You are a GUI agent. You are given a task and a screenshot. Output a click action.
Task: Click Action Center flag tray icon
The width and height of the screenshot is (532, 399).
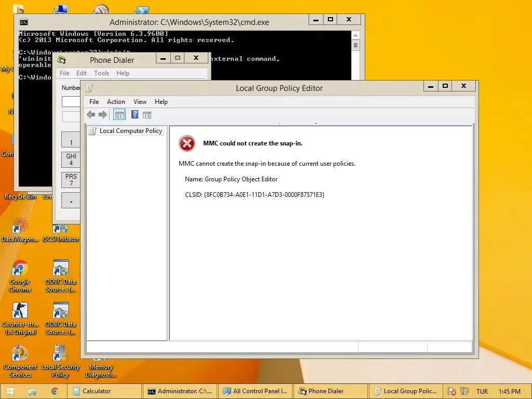coord(451,392)
